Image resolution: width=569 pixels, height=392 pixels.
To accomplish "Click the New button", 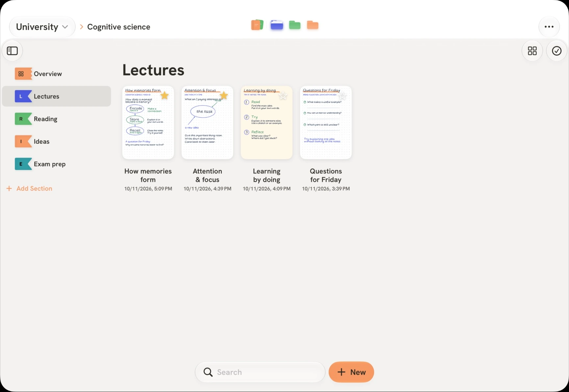I will click(x=351, y=372).
